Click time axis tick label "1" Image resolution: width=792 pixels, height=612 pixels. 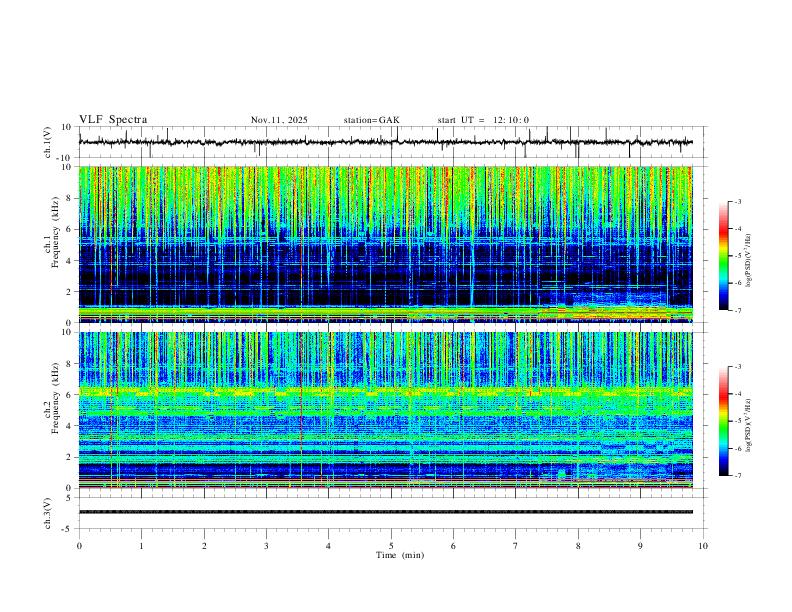[x=141, y=546]
